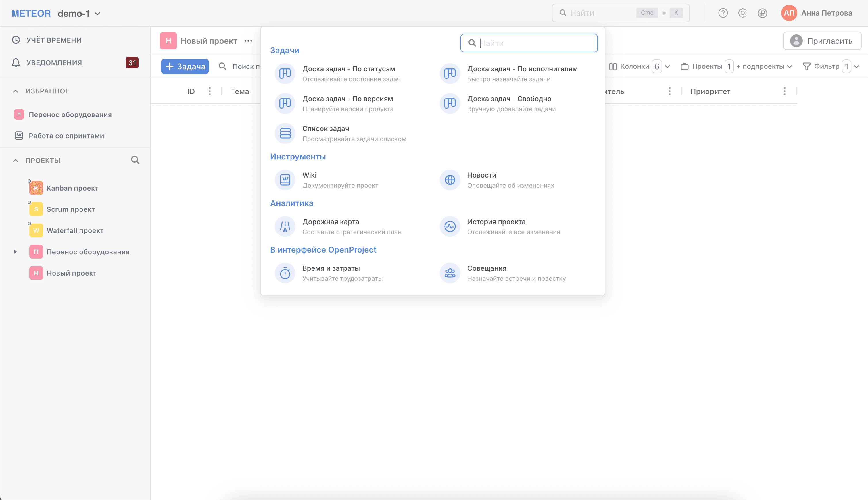Open Работа со спринтами favorite
Viewport: 868px width, 500px height.
click(x=66, y=136)
